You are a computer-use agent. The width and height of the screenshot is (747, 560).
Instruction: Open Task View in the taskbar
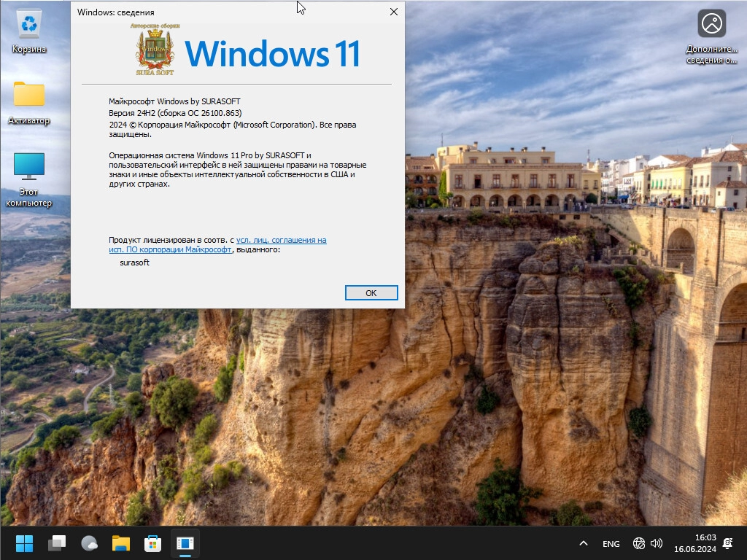coord(57,542)
